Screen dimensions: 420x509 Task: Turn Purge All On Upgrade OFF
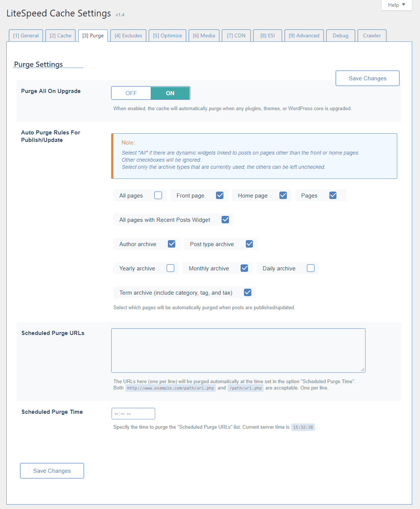pyautogui.click(x=131, y=93)
